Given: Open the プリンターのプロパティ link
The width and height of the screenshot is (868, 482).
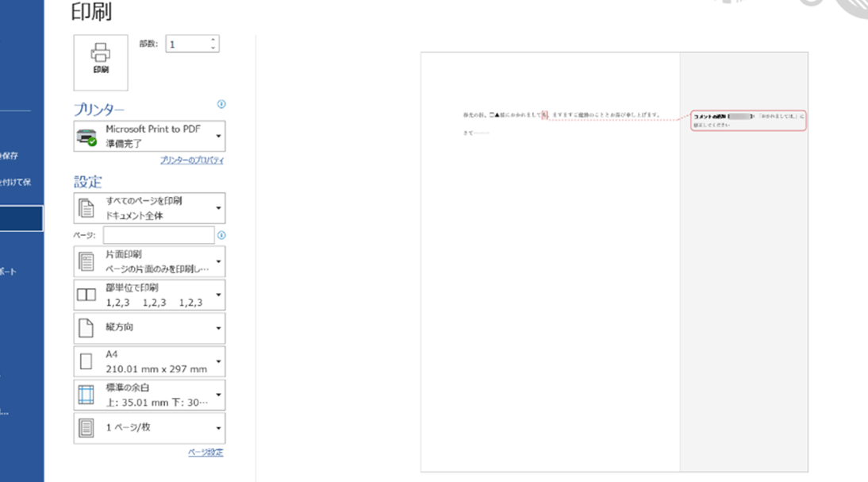Looking at the screenshot, I should (192, 160).
